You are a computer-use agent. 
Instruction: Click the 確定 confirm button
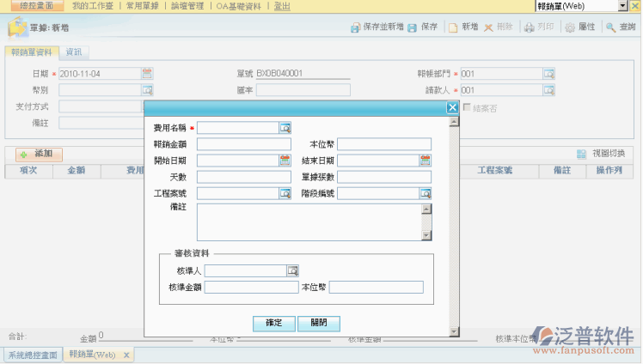tap(274, 323)
